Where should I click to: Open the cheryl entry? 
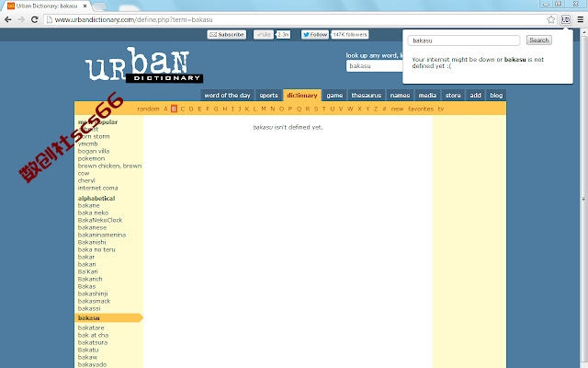point(86,180)
